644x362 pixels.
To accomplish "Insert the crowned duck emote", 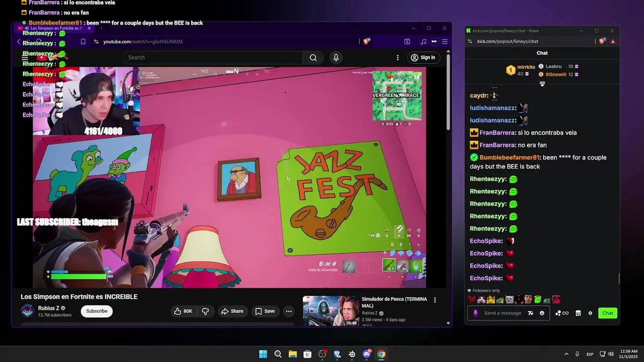I will (x=491, y=300).
